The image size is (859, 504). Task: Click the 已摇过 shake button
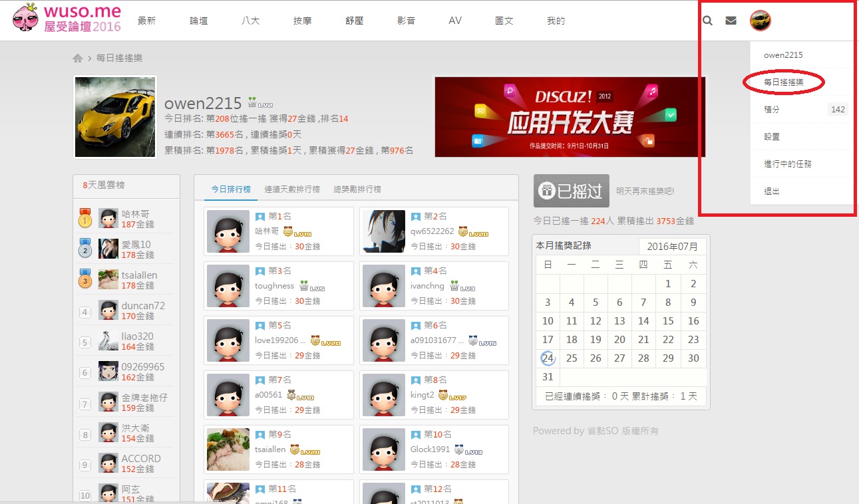[572, 191]
